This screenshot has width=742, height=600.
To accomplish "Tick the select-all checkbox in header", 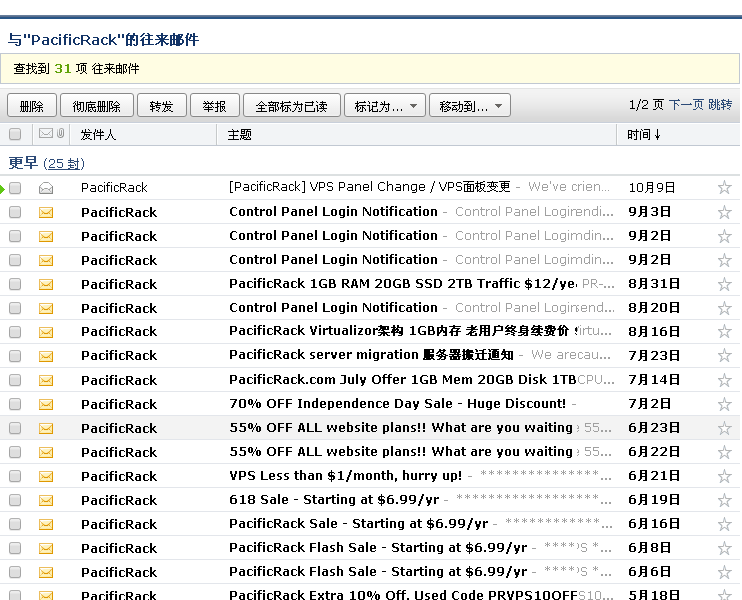I will [x=15, y=134].
